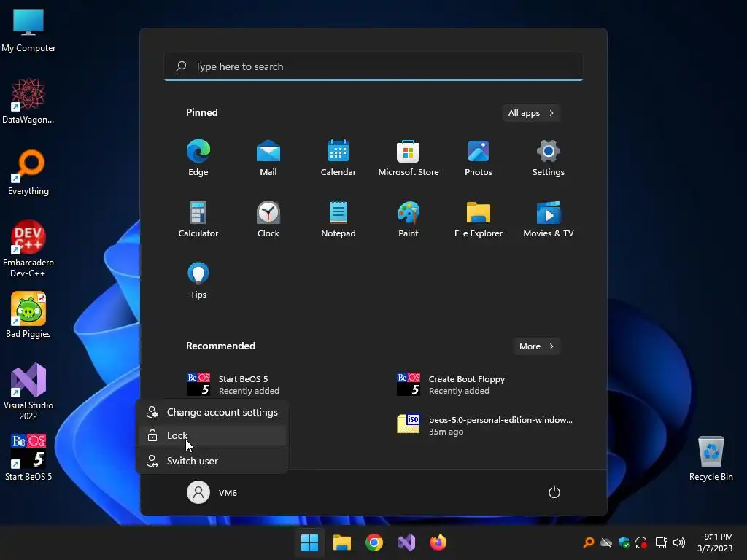Open Settings gear in pinned apps
Viewport: 747px width, 560px height.
(x=549, y=157)
